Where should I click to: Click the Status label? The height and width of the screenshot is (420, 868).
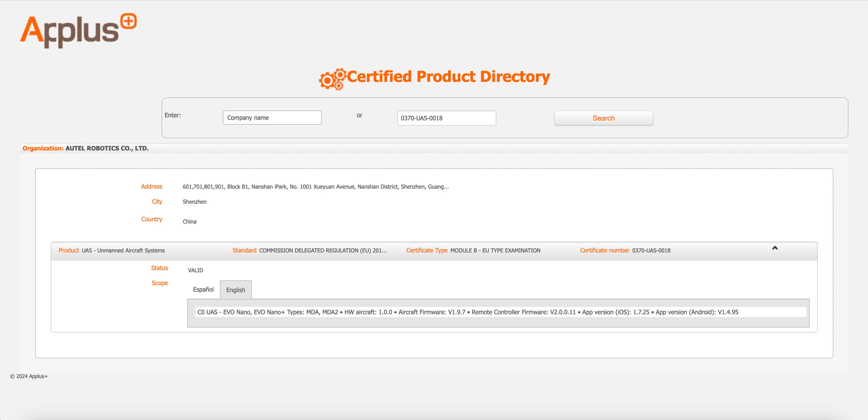[x=159, y=268]
